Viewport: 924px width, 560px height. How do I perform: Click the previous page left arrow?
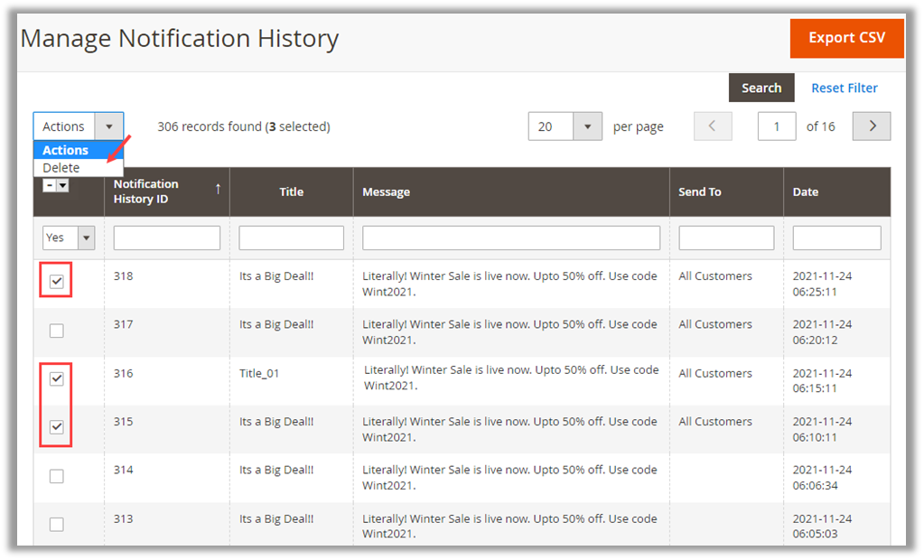[x=713, y=126]
